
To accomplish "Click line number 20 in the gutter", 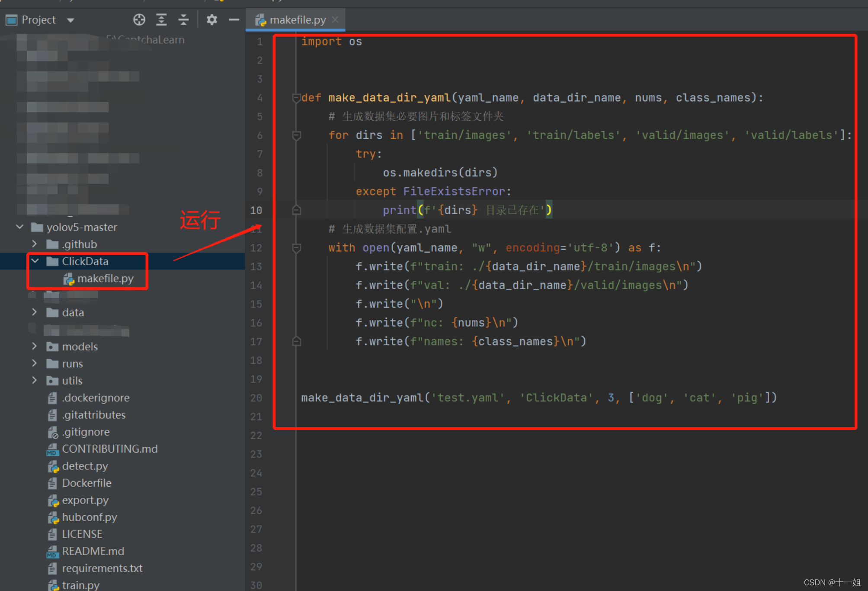I will pyautogui.click(x=256, y=398).
